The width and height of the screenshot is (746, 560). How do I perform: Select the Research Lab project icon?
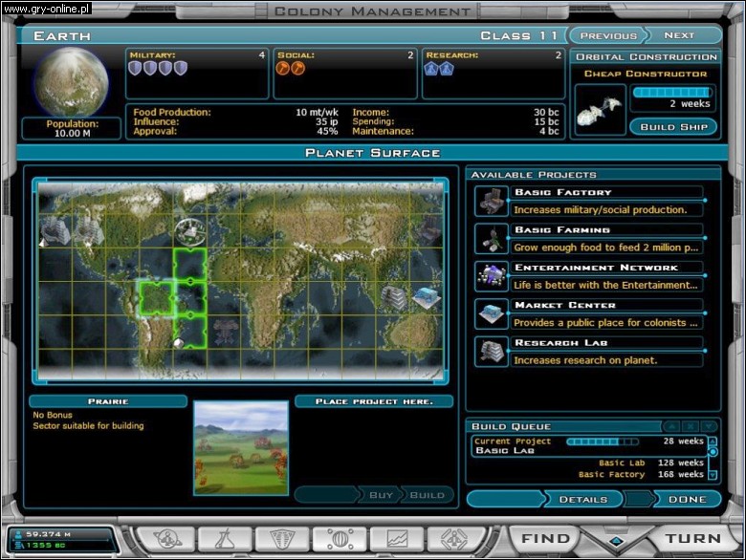(492, 352)
